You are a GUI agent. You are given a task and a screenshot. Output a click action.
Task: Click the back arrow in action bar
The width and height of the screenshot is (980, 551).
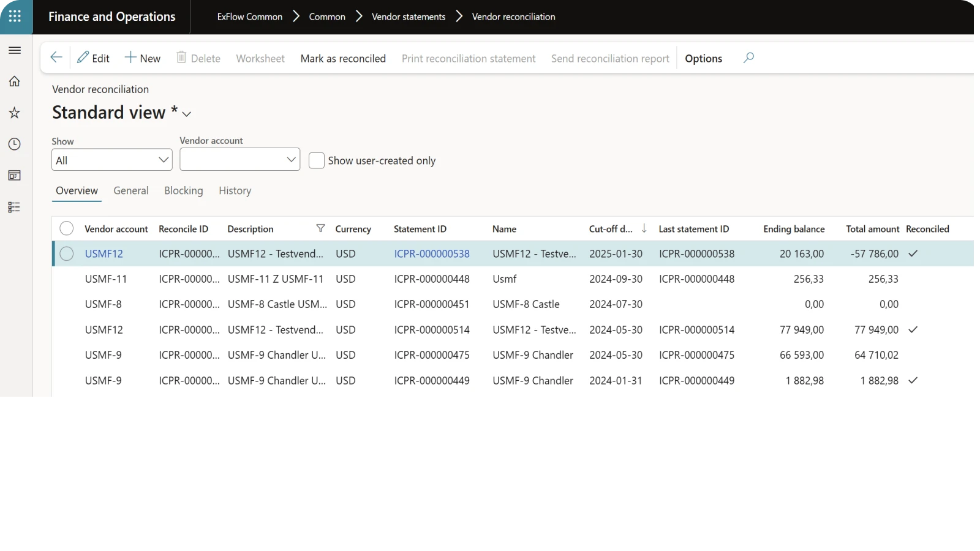(x=56, y=58)
